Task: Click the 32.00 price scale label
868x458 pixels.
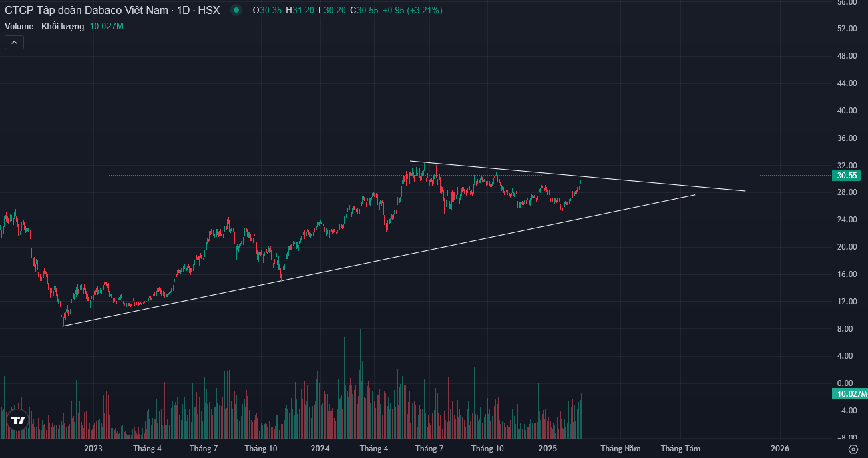Action: coord(847,165)
